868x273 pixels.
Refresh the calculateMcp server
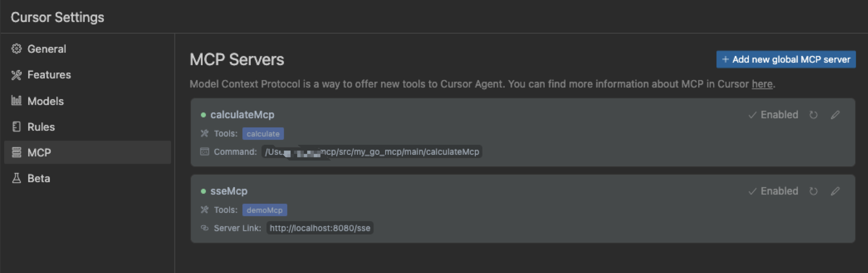813,115
